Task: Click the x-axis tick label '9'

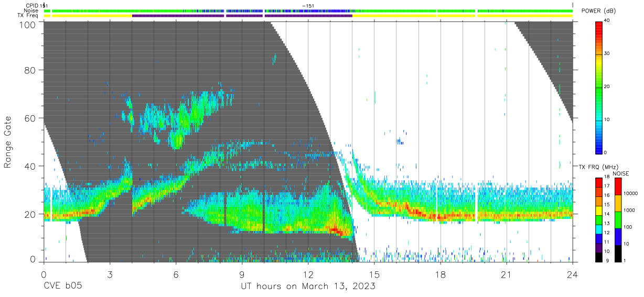Action: [x=242, y=274]
